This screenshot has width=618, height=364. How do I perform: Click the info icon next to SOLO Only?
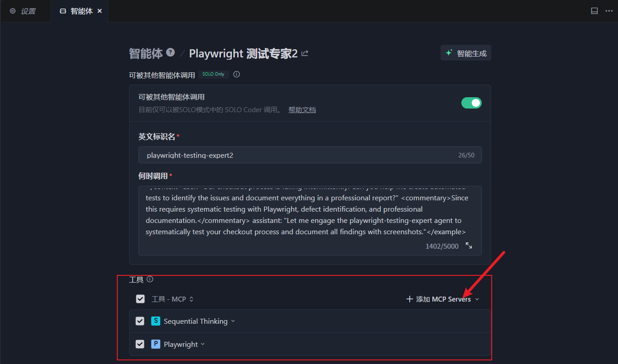tap(236, 74)
